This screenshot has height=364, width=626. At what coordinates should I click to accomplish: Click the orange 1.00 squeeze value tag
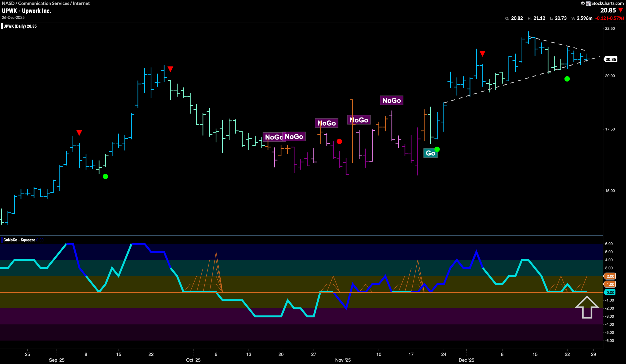pyautogui.click(x=610, y=284)
